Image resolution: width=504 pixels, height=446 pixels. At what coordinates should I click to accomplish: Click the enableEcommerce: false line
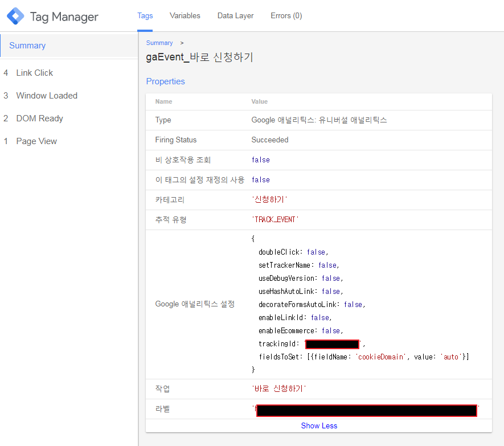pos(301,331)
